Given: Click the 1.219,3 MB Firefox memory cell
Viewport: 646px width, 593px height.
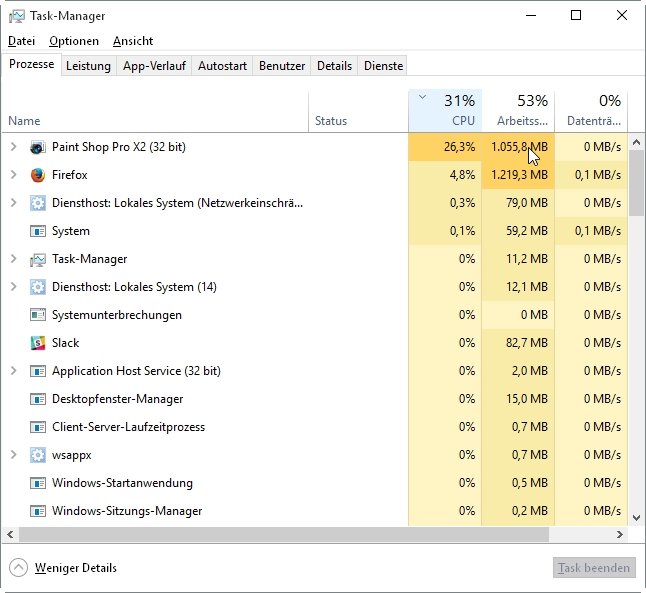Looking at the screenshot, I should 518,175.
